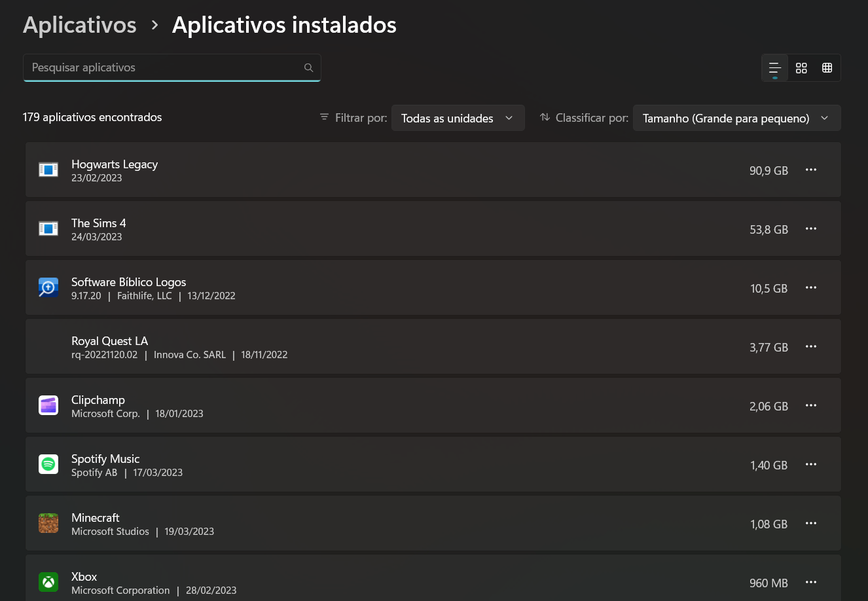Switch to table view layout
Viewport: 868px width, 601px height.
pos(827,68)
